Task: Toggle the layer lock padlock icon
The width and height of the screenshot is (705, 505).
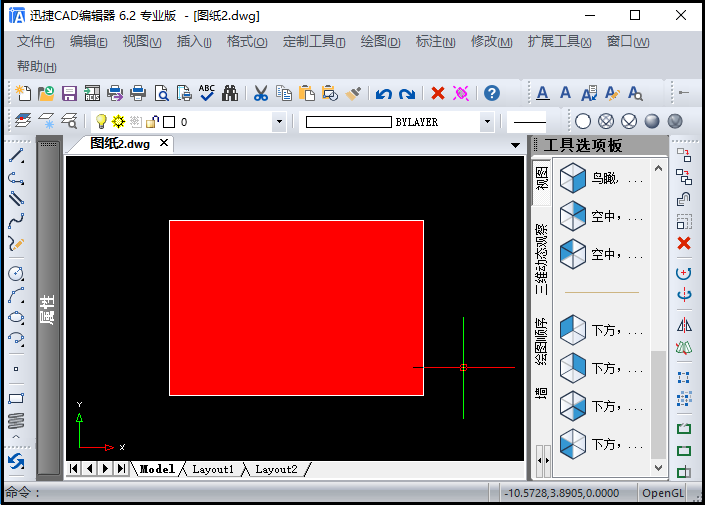Action: coord(152,121)
